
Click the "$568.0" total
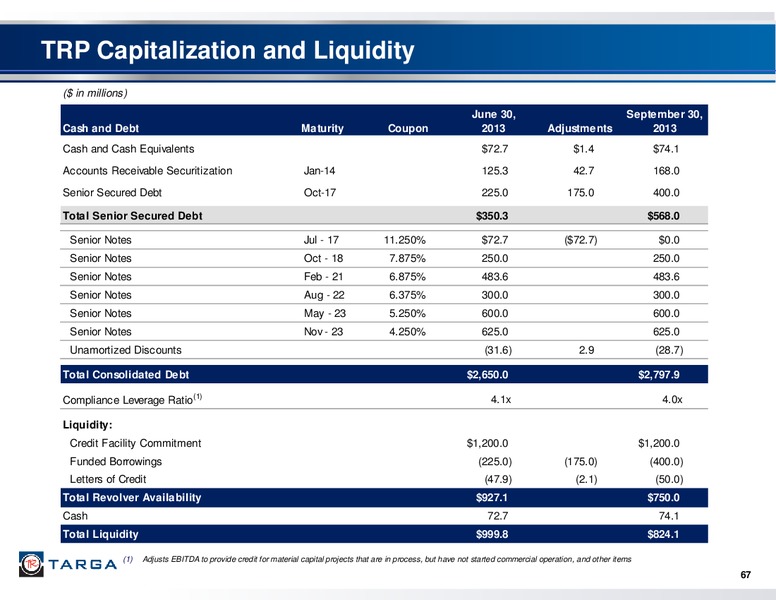coord(663,216)
